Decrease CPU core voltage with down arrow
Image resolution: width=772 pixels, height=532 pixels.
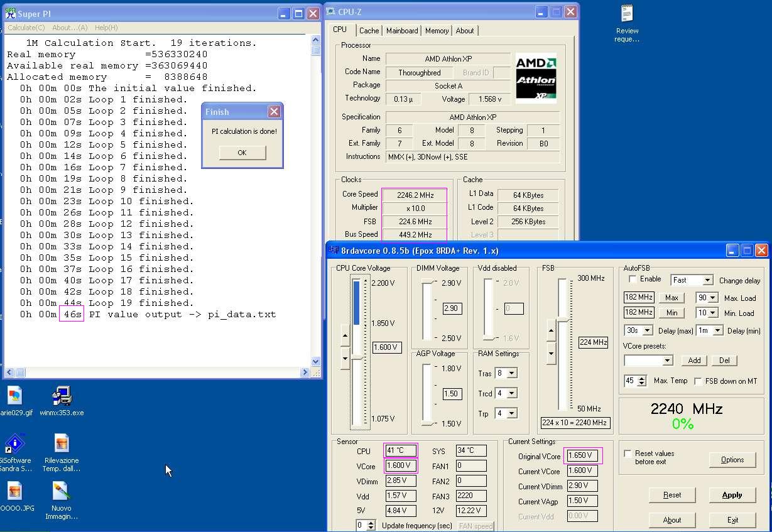pos(345,358)
